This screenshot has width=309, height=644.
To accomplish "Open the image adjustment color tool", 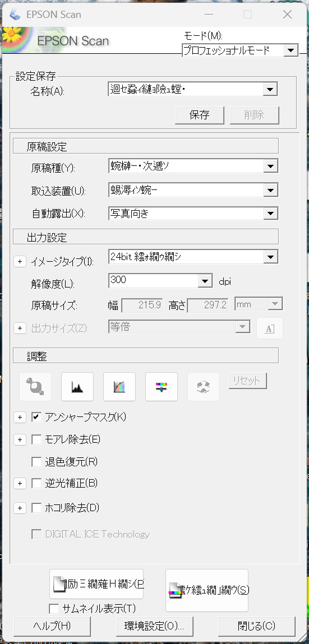I will (x=162, y=387).
